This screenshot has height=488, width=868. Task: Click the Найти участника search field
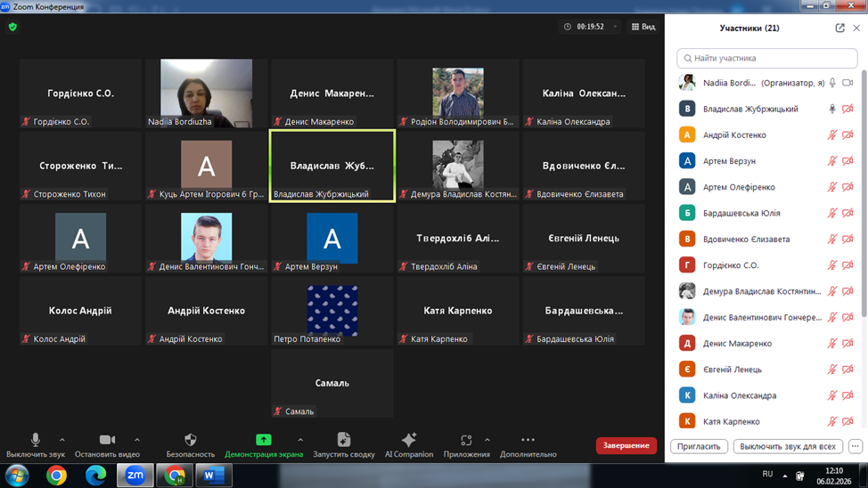click(x=768, y=58)
